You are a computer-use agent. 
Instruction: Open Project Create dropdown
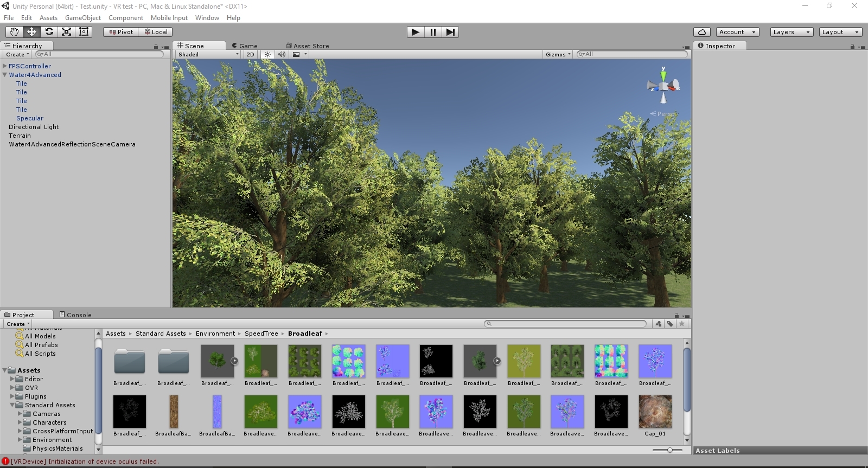pos(18,324)
